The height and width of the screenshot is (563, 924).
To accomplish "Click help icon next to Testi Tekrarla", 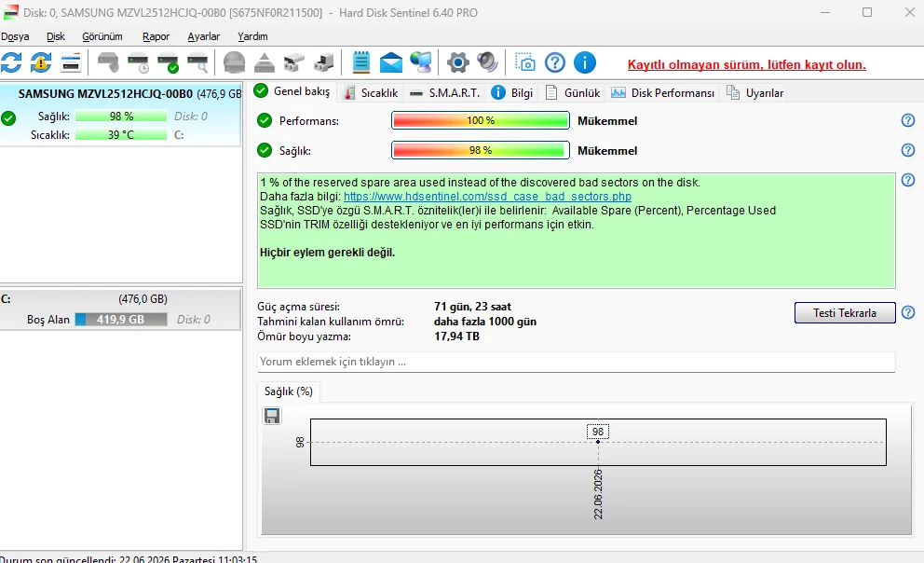I will tap(908, 312).
